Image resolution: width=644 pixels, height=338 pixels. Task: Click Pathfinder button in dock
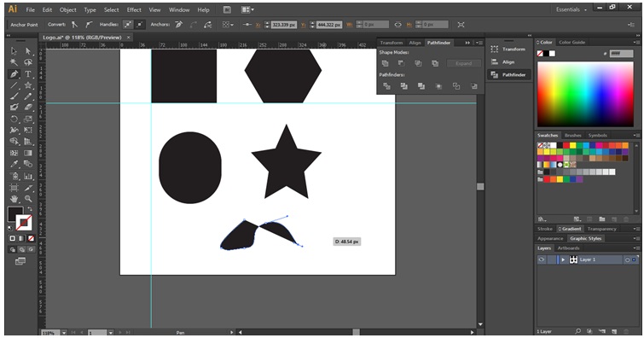(x=508, y=75)
